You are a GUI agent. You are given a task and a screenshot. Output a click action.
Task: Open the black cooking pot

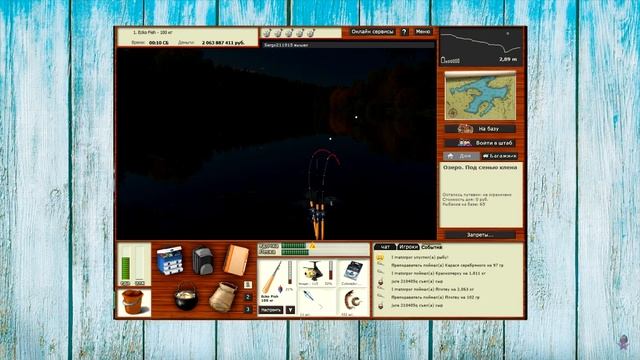(x=186, y=296)
